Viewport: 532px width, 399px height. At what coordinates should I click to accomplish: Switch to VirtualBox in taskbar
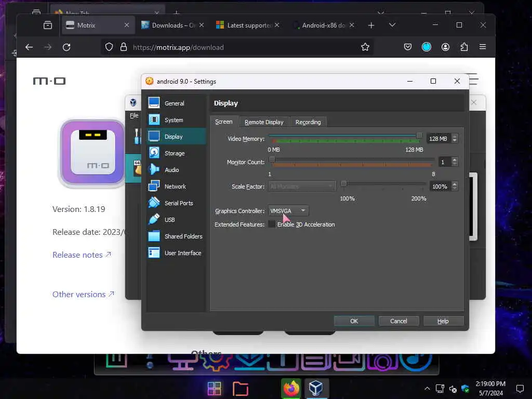pos(316,389)
